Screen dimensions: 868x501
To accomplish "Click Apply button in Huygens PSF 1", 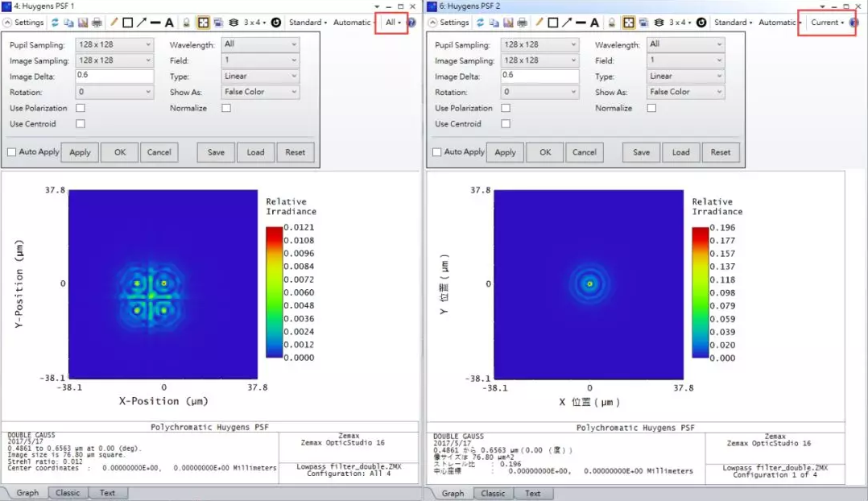I will [80, 152].
